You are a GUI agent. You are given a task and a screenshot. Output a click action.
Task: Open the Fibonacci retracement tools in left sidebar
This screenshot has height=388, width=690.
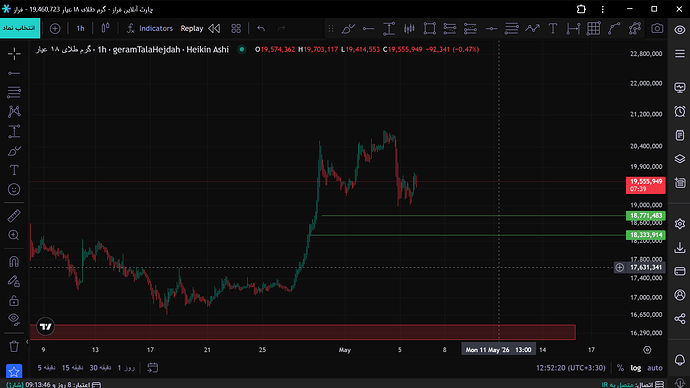pos(14,92)
